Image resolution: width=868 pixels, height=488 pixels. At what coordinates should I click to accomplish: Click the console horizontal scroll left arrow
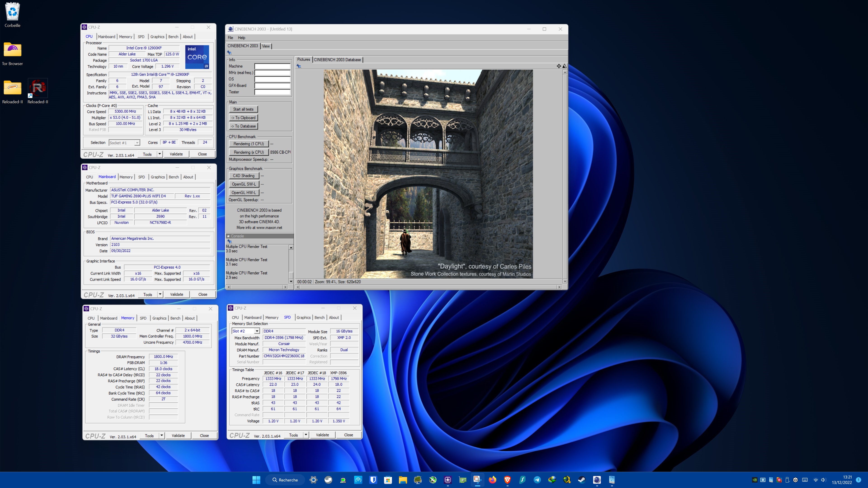point(229,287)
